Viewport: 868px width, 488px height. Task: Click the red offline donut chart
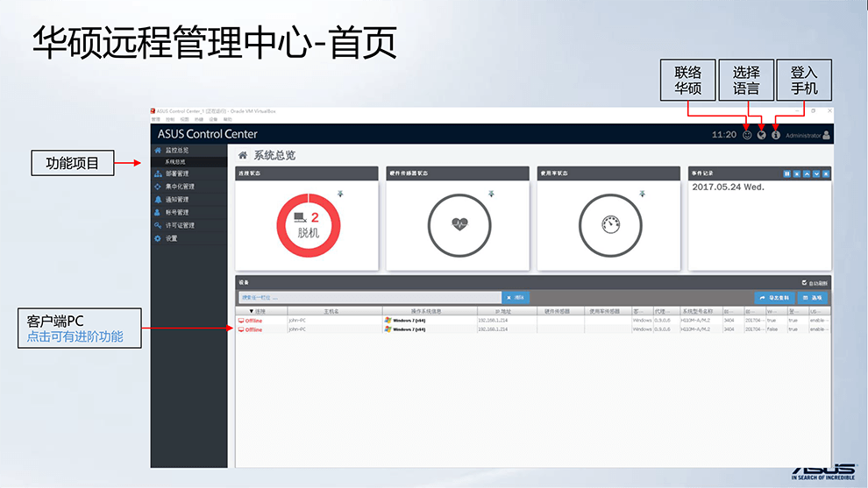tap(309, 225)
